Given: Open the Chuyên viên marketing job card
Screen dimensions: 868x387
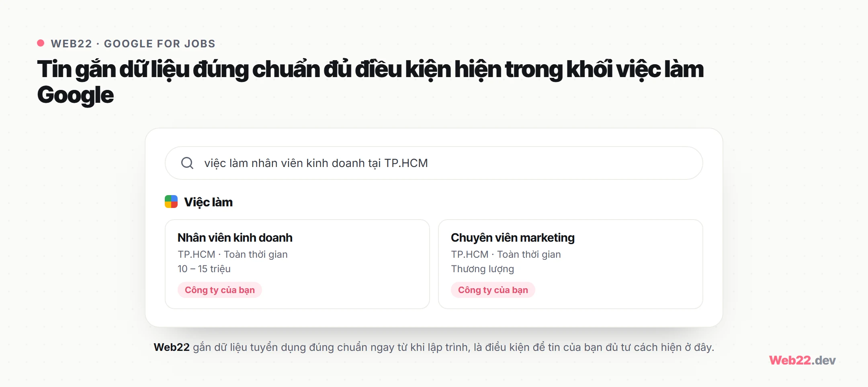Looking at the screenshot, I should click(571, 264).
